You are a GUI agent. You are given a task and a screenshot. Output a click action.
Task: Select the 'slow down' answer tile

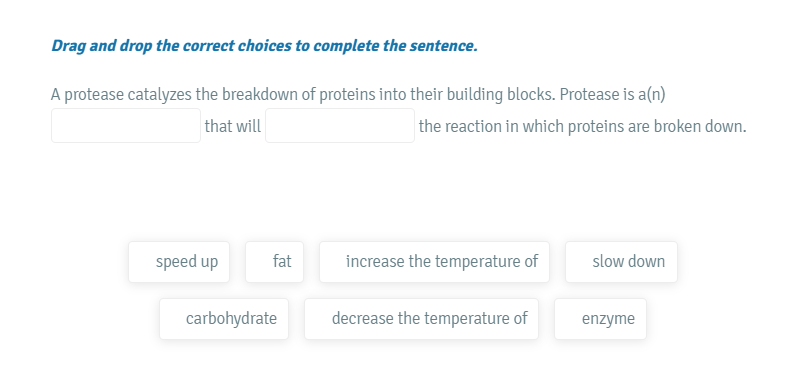[621, 262]
